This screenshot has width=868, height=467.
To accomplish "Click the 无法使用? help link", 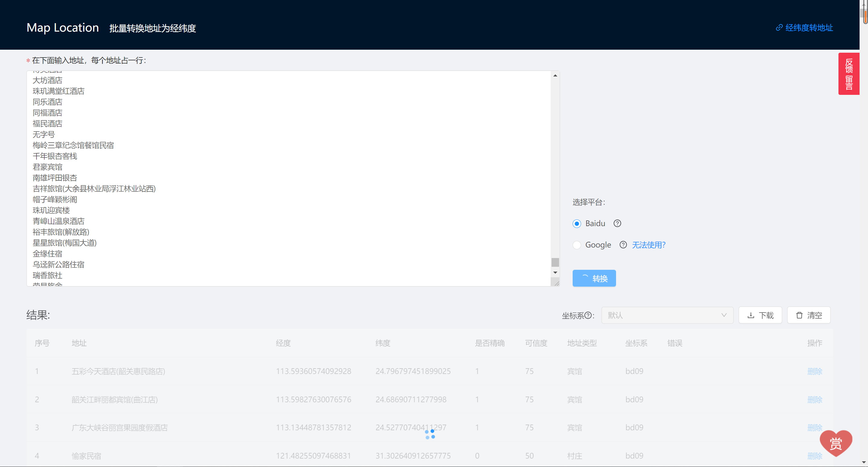I will click(x=649, y=245).
